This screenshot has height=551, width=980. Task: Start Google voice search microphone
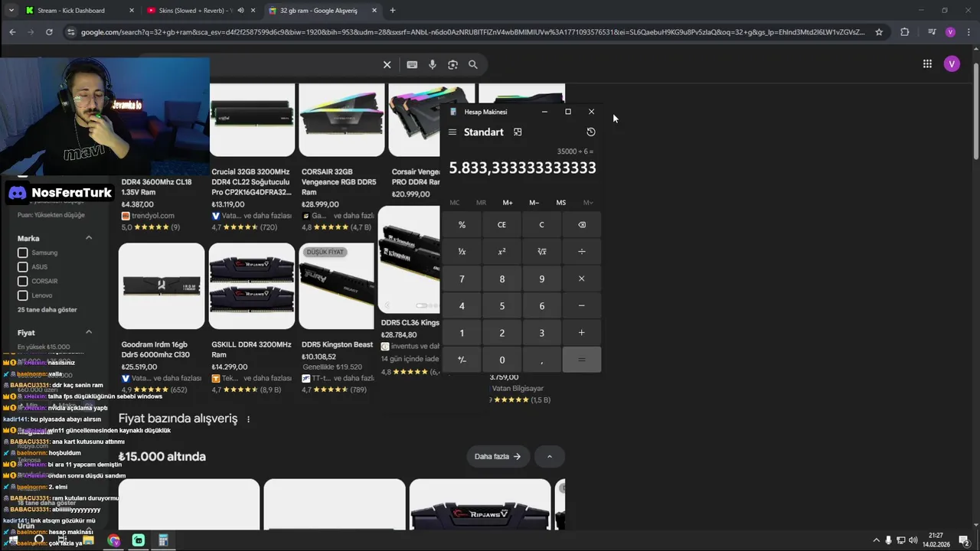[x=433, y=65]
